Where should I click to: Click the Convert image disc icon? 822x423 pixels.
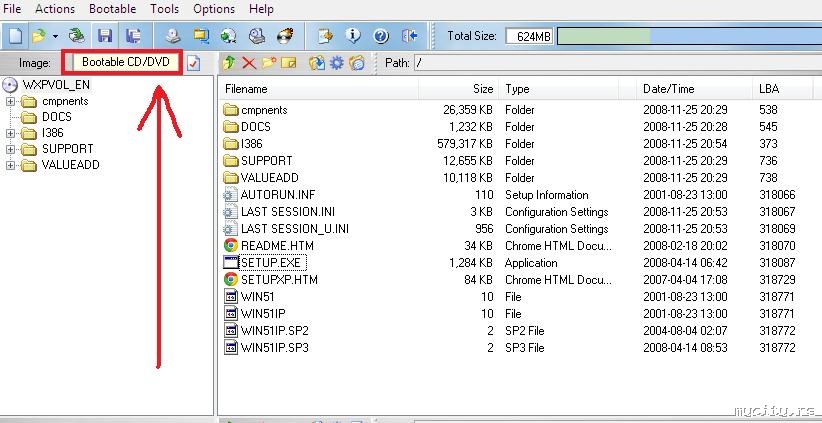pos(229,36)
